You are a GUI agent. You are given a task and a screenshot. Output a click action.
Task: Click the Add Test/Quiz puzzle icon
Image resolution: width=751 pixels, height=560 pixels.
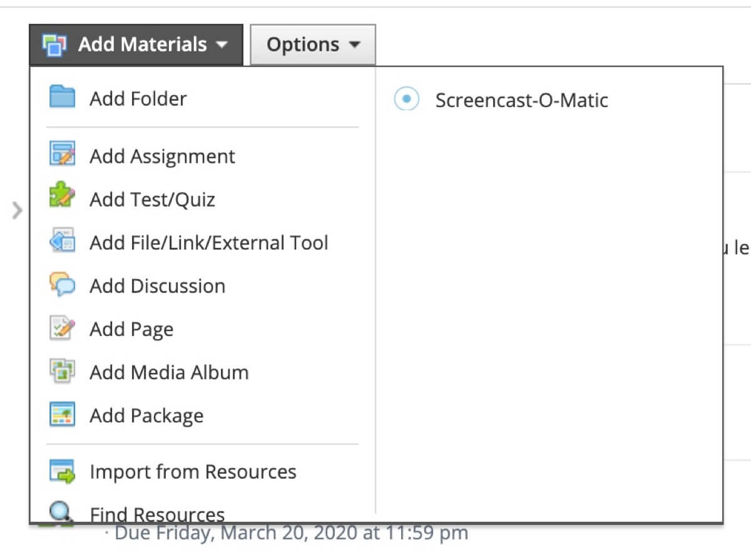(62, 198)
